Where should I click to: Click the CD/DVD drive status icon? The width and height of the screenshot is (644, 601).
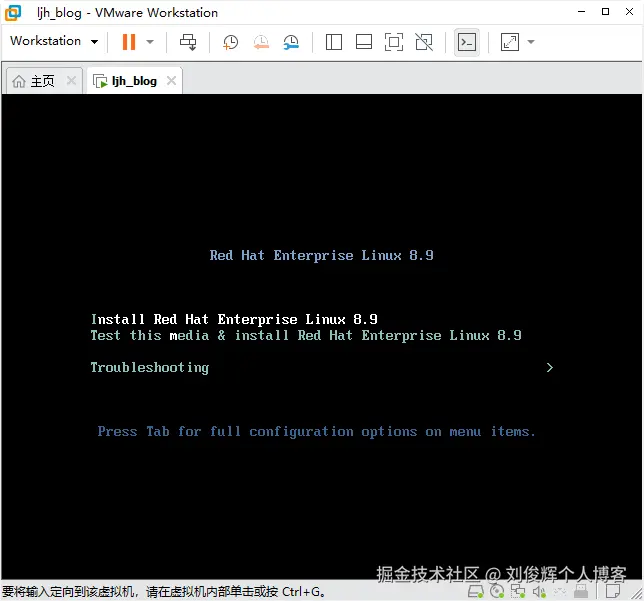[497, 591]
